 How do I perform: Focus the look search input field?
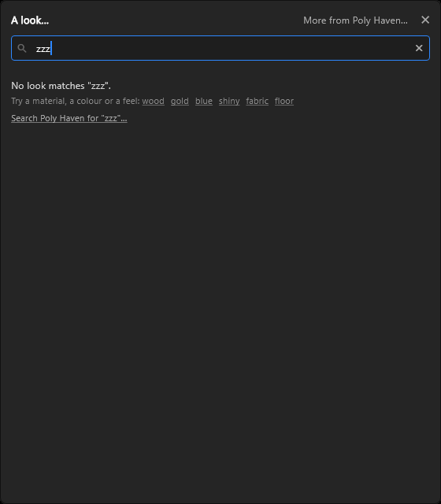pyautogui.click(x=220, y=48)
